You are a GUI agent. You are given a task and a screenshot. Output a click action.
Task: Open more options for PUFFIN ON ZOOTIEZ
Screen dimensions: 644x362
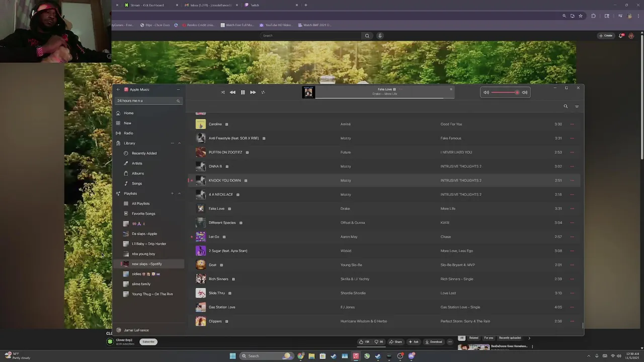coord(572,152)
